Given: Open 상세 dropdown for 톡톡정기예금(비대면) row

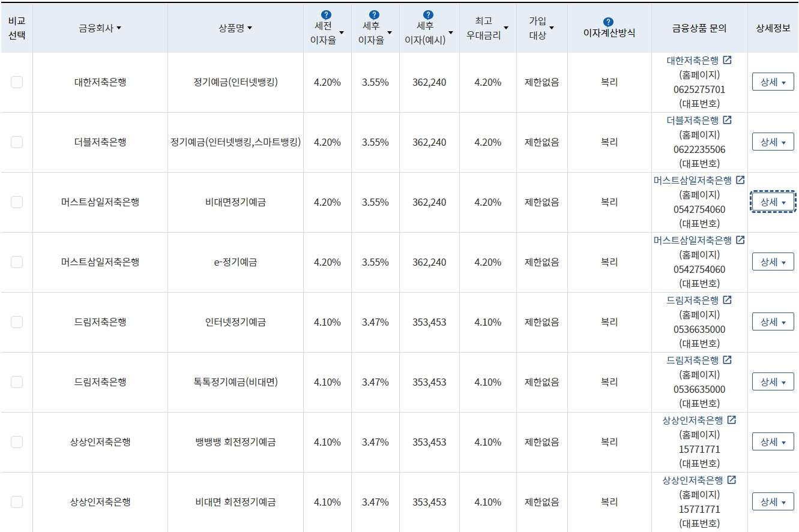Looking at the screenshot, I should pyautogui.click(x=773, y=382).
